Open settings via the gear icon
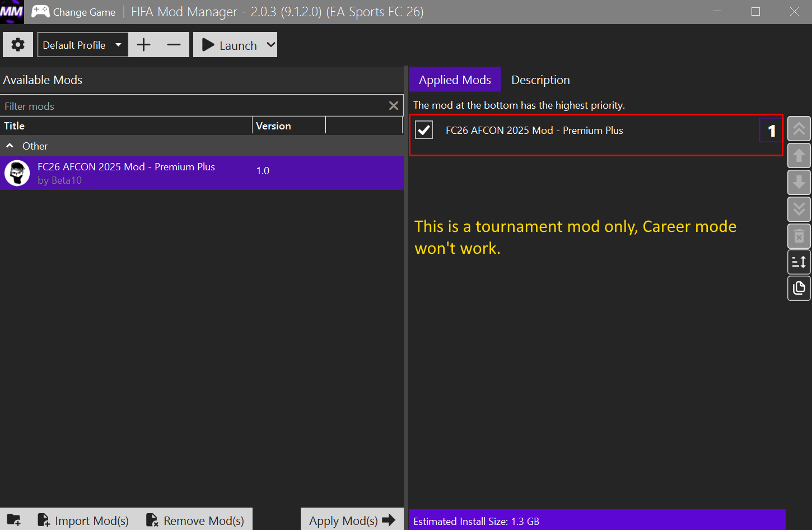Screen dimensions: 812x530 click(x=18, y=45)
